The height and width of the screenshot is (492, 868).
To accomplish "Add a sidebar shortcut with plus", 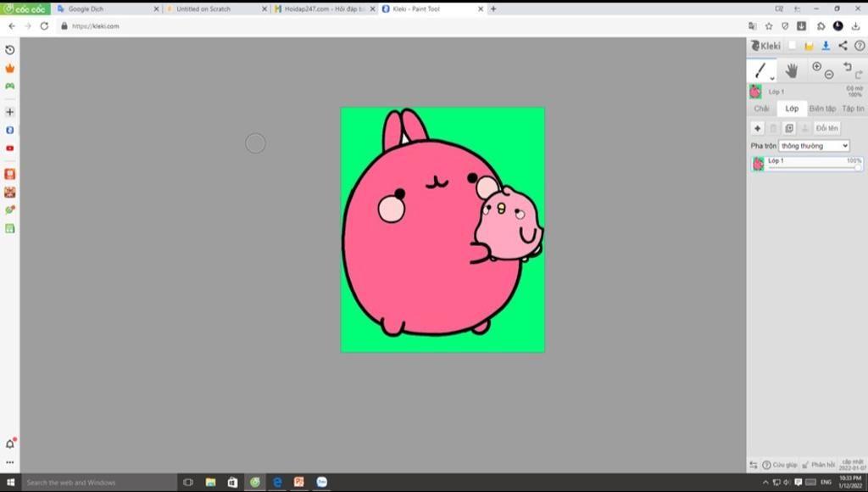I will click(10, 112).
